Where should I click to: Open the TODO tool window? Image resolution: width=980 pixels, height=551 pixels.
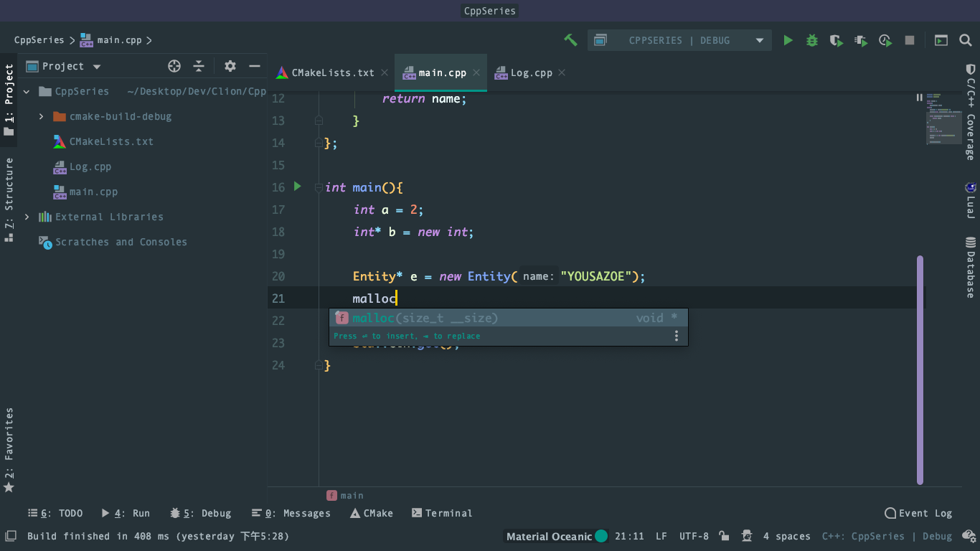click(x=55, y=513)
